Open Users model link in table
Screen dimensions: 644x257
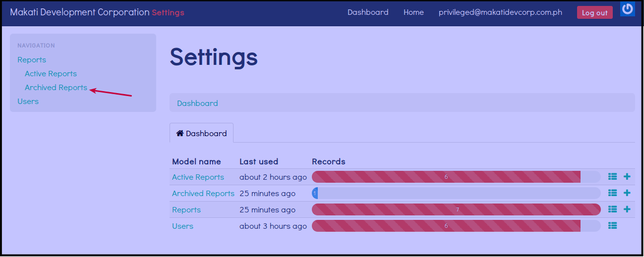pos(182,226)
